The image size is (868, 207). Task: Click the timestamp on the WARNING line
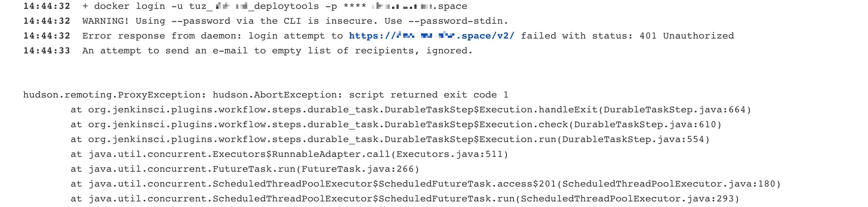(47, 21)
